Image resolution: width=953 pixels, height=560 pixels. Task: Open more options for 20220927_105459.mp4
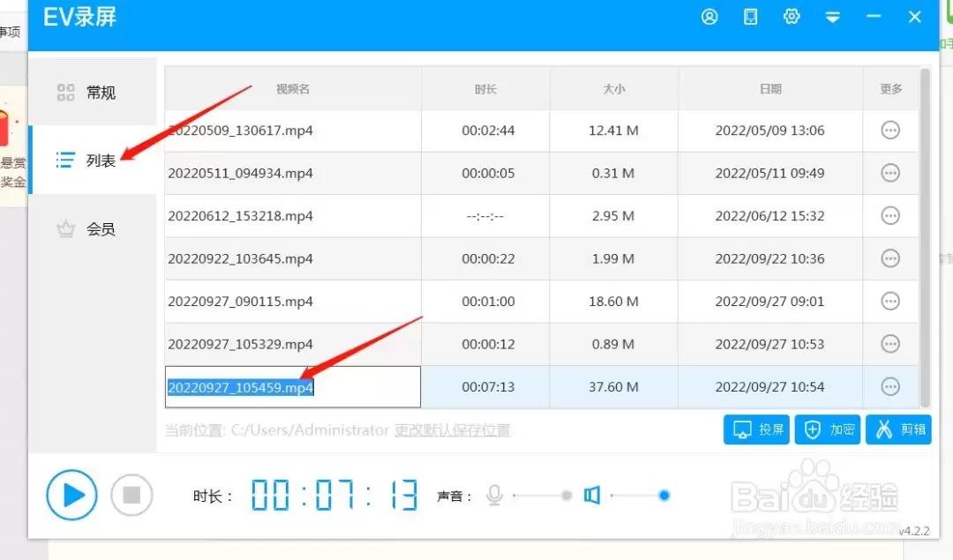tap(890, 387)
